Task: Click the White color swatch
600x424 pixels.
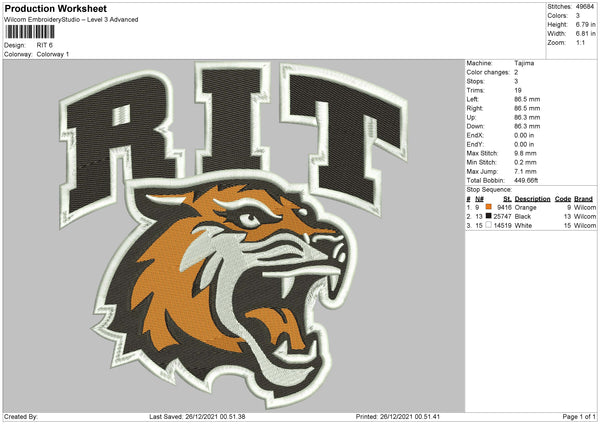Action: [x=488, y=225]
